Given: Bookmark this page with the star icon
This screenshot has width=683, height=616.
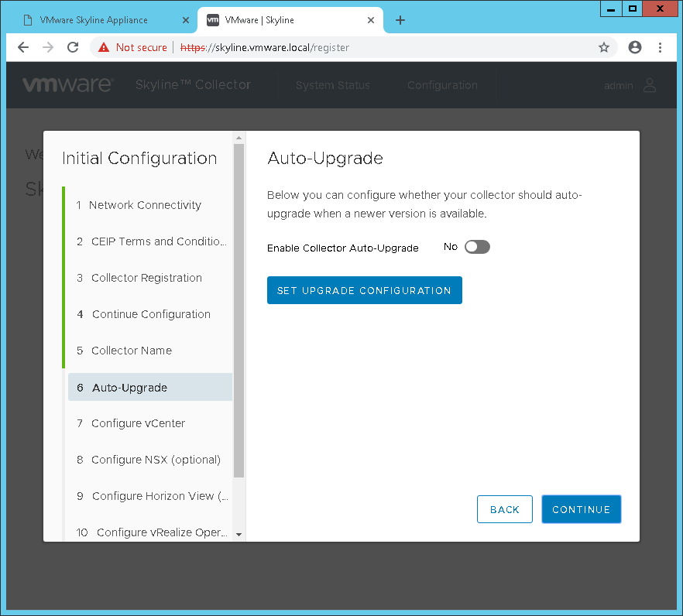Looking at the screenshot, I should click(x=604, y=47).
